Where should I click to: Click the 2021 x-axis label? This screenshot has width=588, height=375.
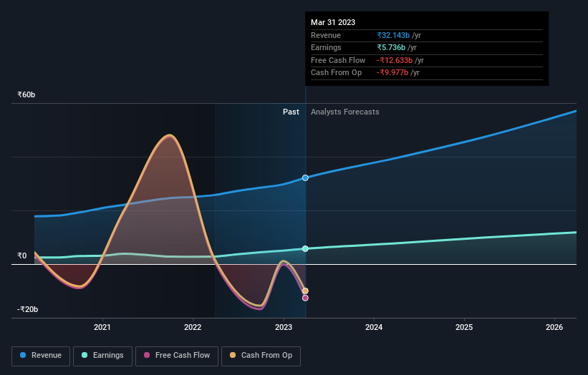click(x=102, y=328)
